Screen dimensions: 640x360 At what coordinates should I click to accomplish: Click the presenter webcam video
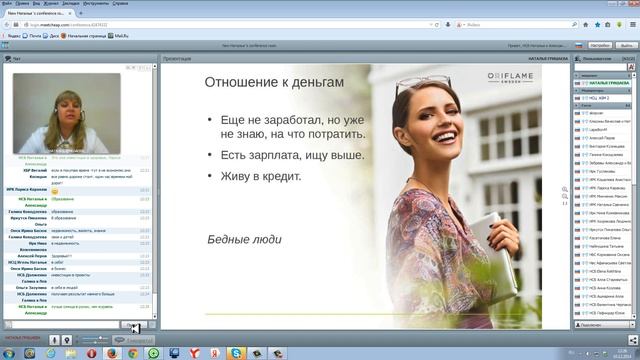point(67,113)
